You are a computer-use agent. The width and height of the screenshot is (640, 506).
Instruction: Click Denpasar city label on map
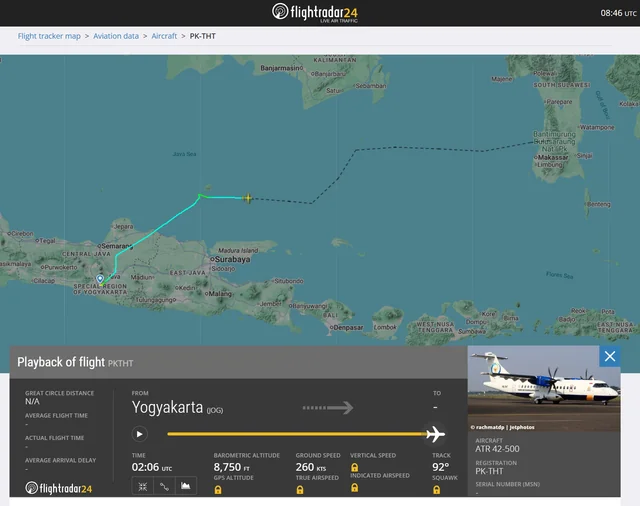348,328
